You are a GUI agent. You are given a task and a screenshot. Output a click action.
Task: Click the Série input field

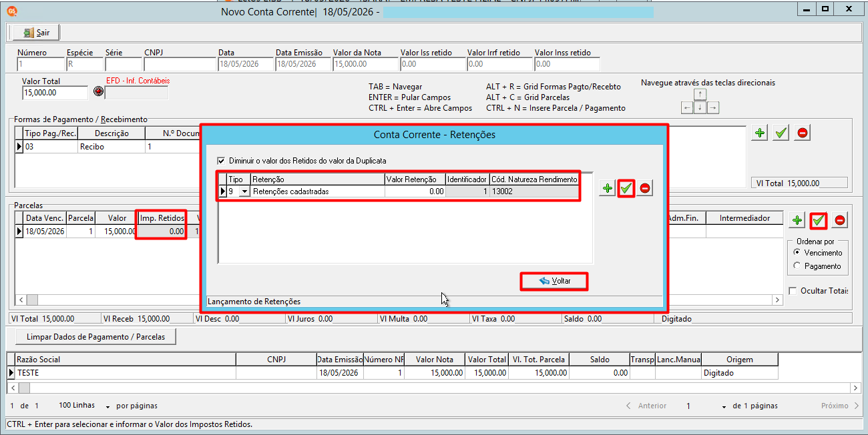click(124, 64)
